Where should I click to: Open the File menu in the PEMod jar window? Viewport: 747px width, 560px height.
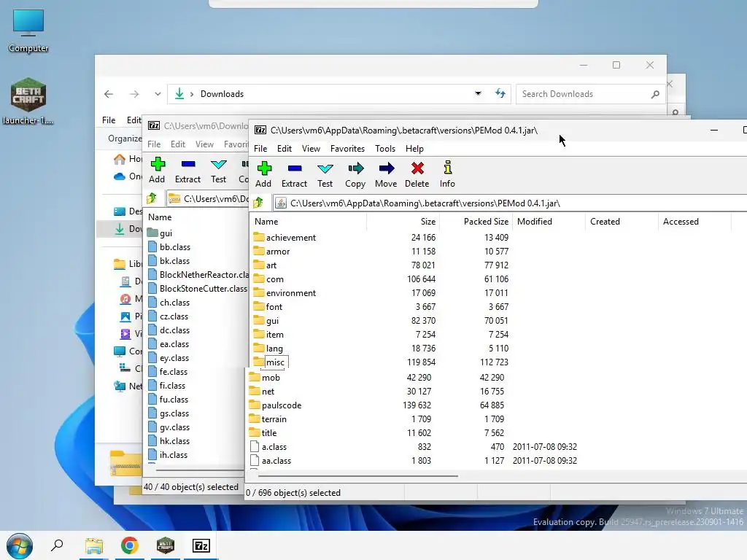point(260,149)
